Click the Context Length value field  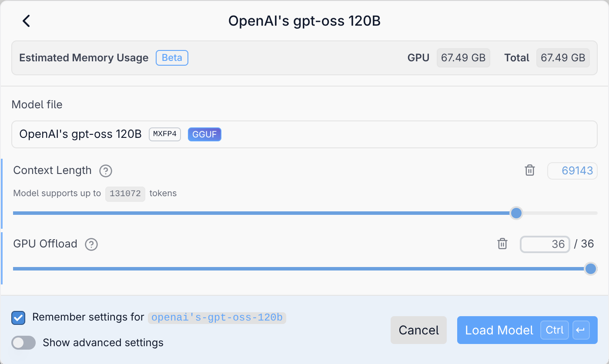tap(572, 171)
